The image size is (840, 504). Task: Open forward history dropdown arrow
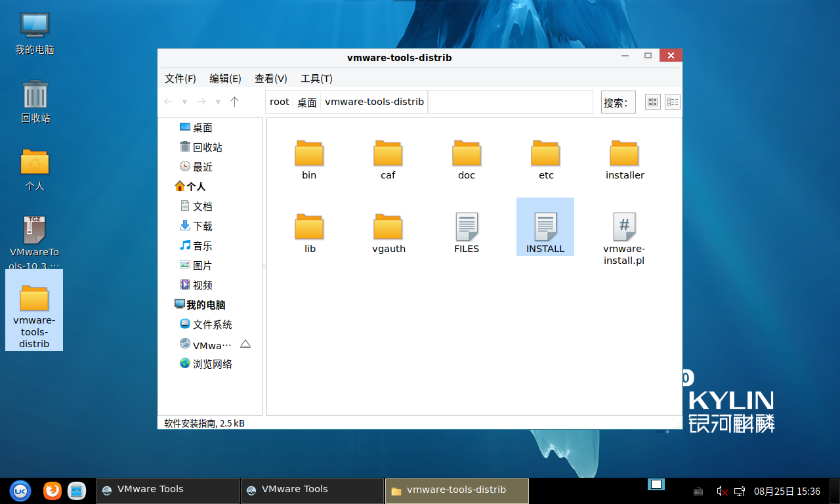pyautogui.click(x=218, y=102)
